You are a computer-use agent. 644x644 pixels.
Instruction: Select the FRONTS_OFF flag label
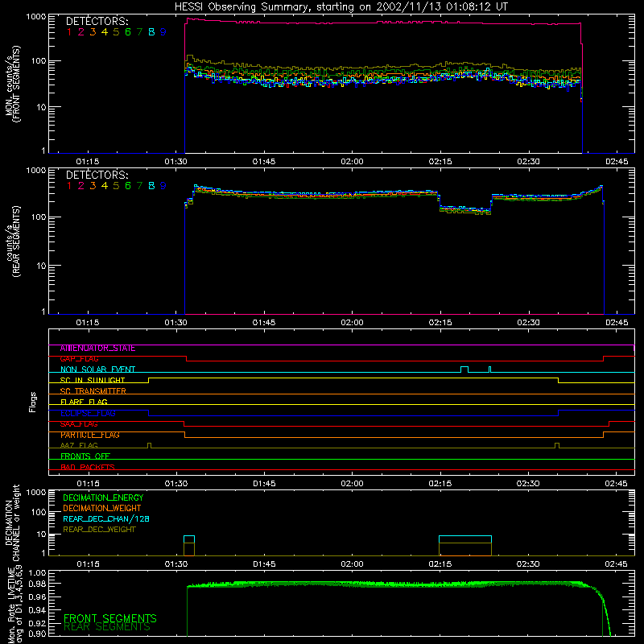(x=85, y=456)
